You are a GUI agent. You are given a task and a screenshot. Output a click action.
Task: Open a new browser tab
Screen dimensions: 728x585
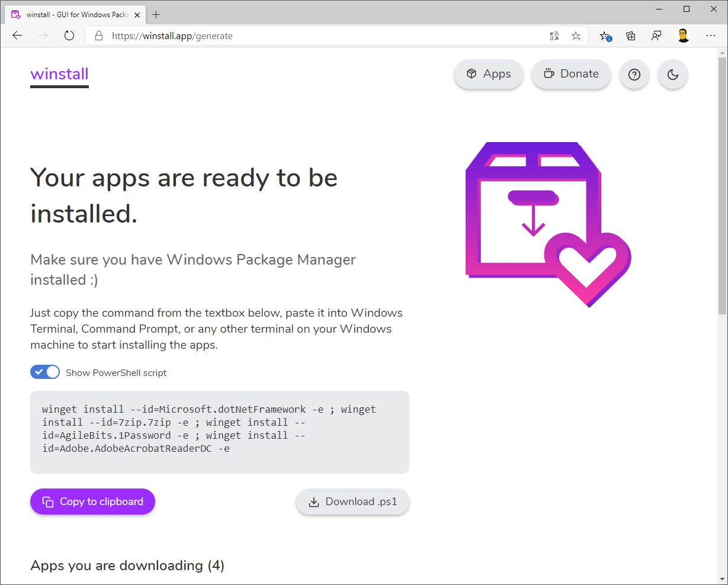pos(156,15)
